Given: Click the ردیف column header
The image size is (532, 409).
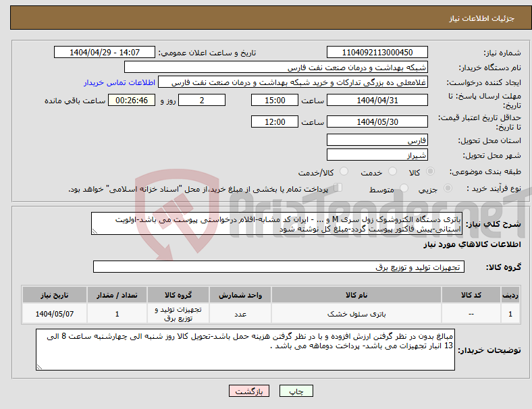Looking at the screenshot, I should point(510,295).
